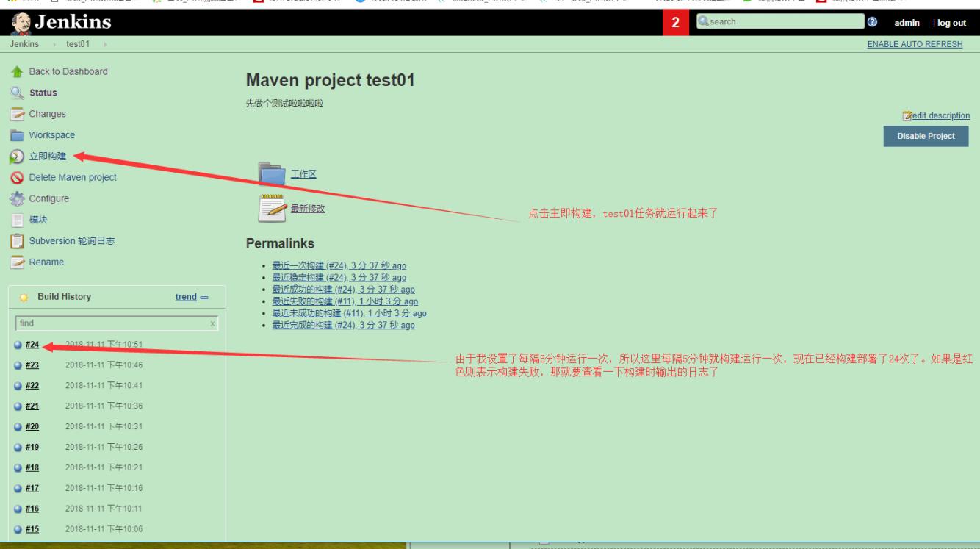980x549 pixels.
Task: Expand the Jenkins breadcrumb arrow menu
Action: (52, 45)
